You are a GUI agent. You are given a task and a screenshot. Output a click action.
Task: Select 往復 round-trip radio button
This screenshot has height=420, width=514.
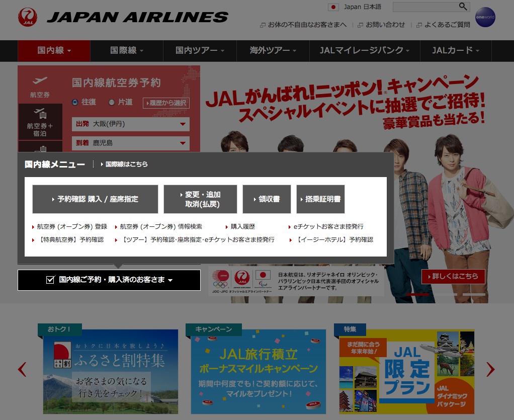pos(75,102)
